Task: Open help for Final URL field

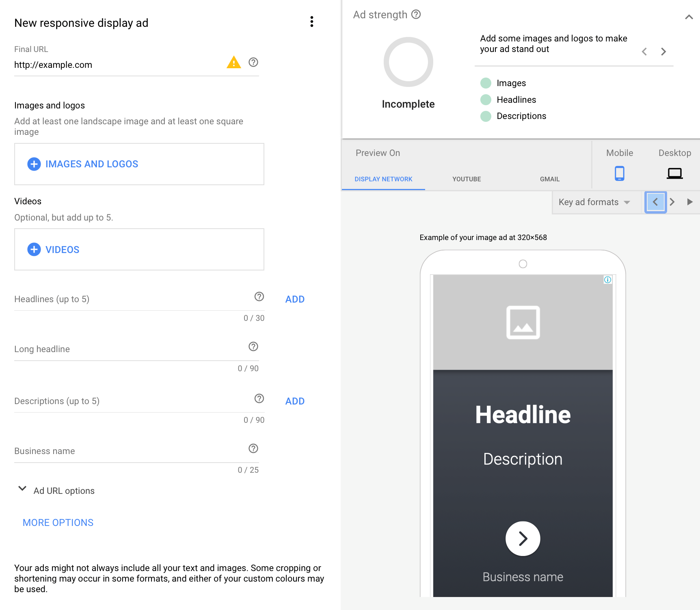Action: click(x=253, y=62)
